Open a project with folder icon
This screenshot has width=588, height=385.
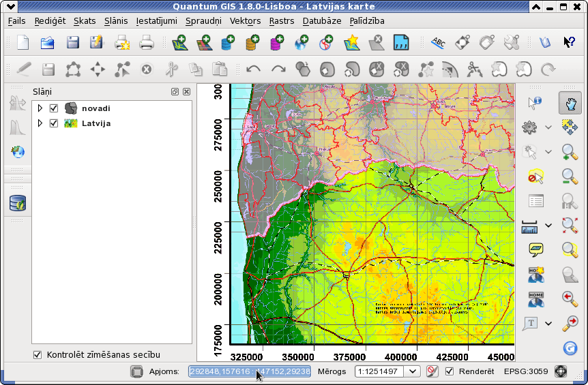pos(48,42)
